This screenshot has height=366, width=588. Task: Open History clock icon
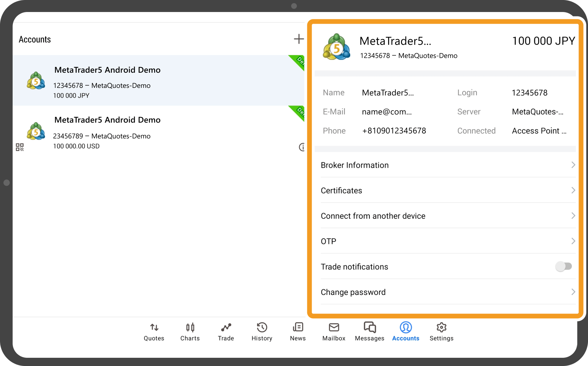(x=262, y=327)
